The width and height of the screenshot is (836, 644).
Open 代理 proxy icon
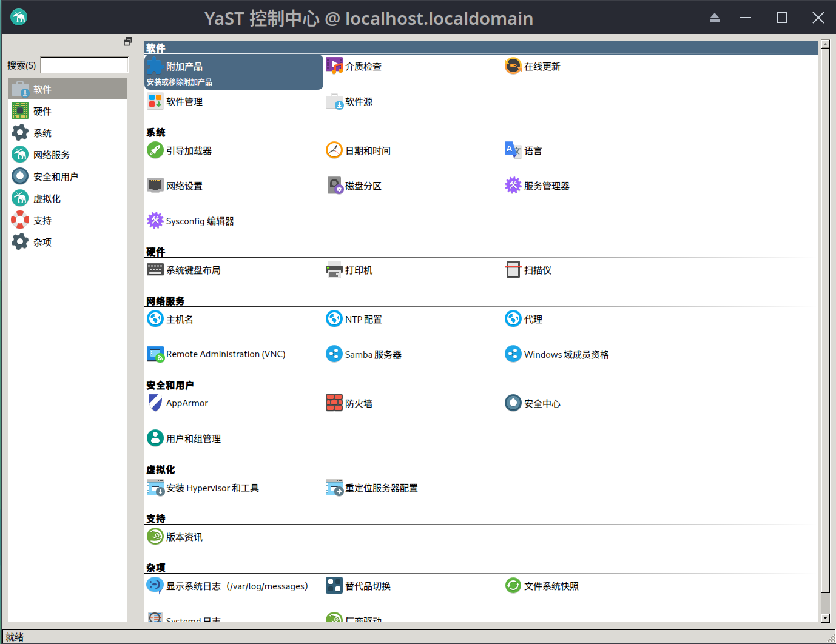(x=513, y=318)
